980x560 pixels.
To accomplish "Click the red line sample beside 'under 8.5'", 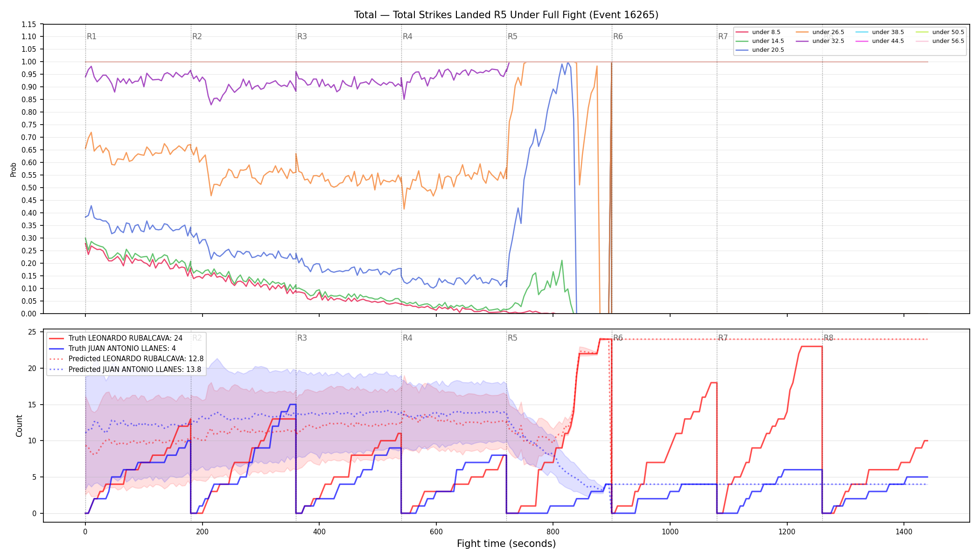I will coord(742,32).
